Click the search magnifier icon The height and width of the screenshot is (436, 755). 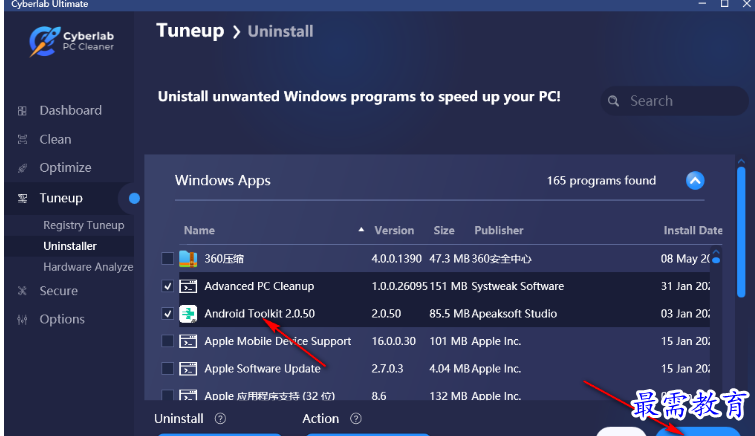tap(615, 101)
